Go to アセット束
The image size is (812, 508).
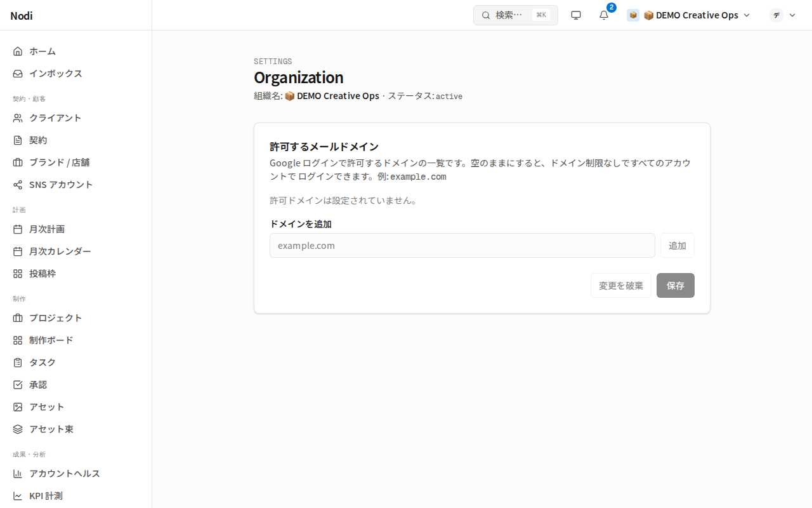(76, 429)
